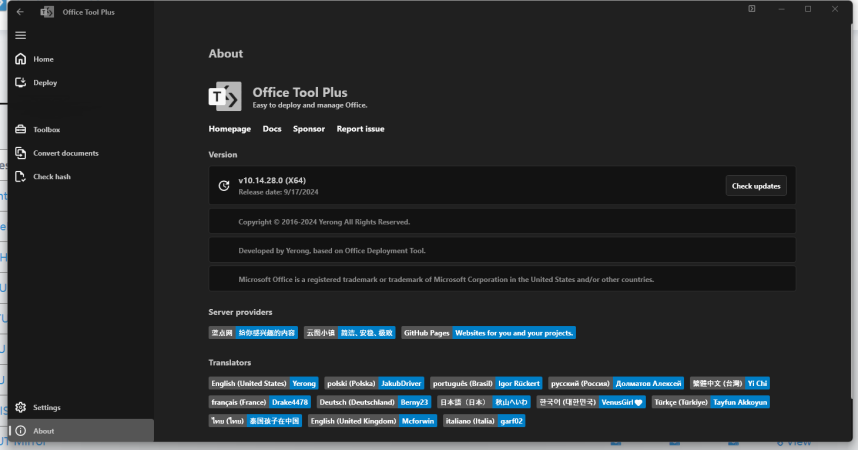Click the Easy to deploy tagline
The width and height of the screenshot is (858, 450).
(x=310, y=105)
